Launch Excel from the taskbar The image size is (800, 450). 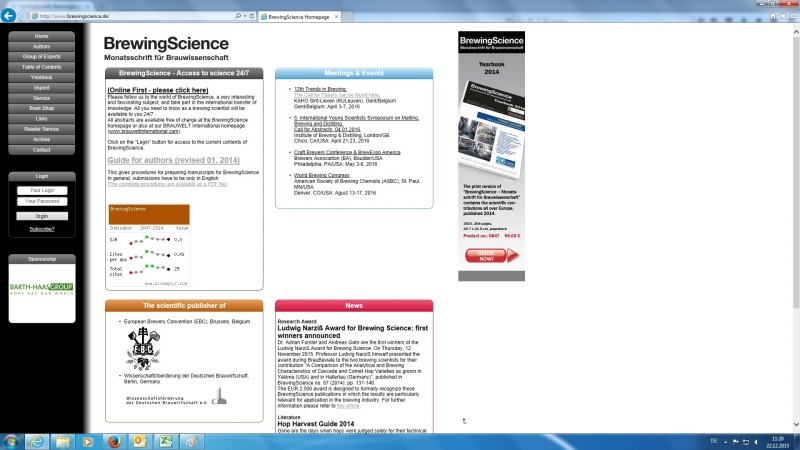[164, 441]
